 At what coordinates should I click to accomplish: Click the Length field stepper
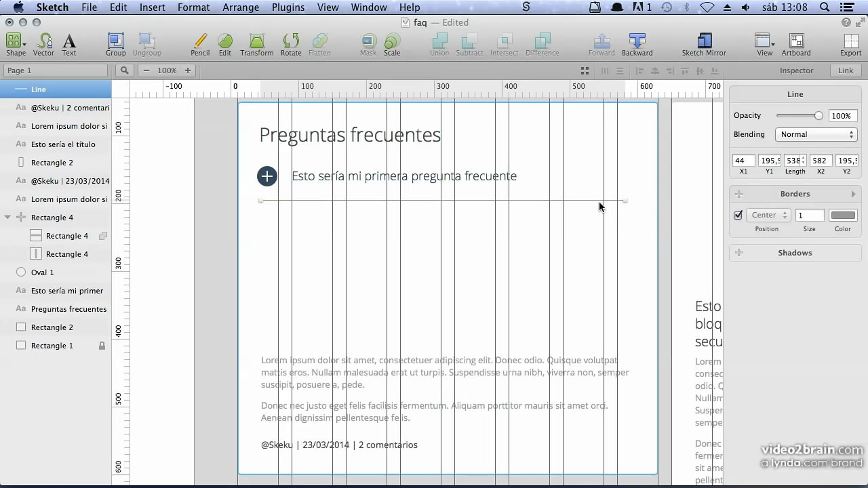(x=804, y=161)
